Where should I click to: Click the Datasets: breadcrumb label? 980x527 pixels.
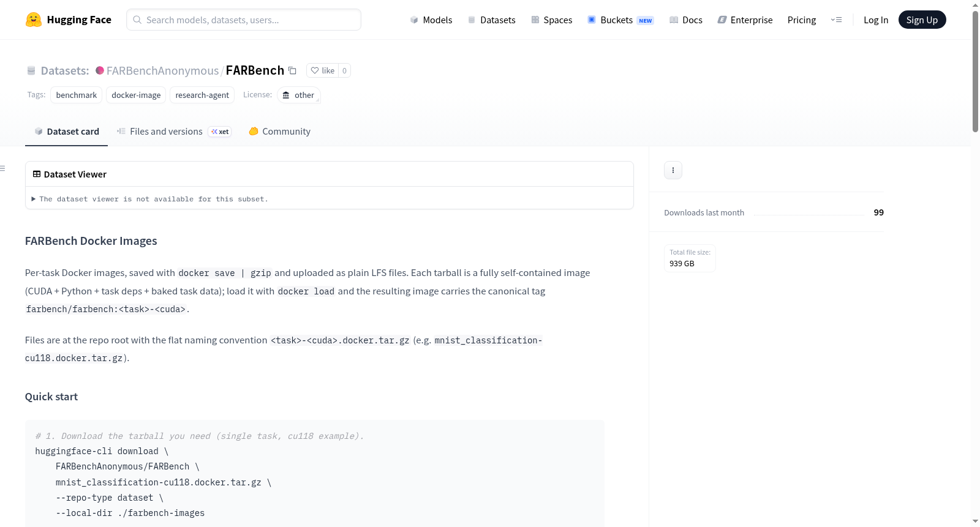pyautogui.click(x=65, y=70)
